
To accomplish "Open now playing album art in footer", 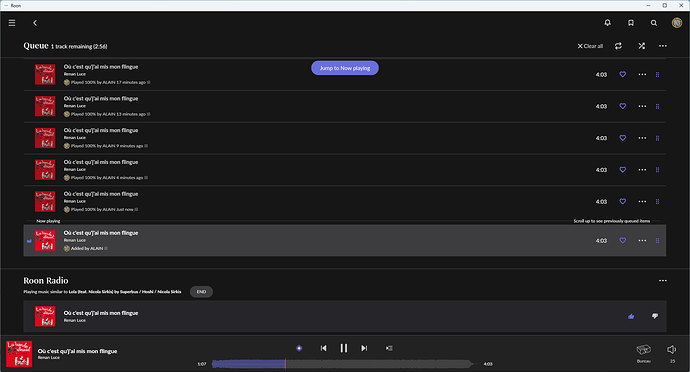I will click(19, 354).
